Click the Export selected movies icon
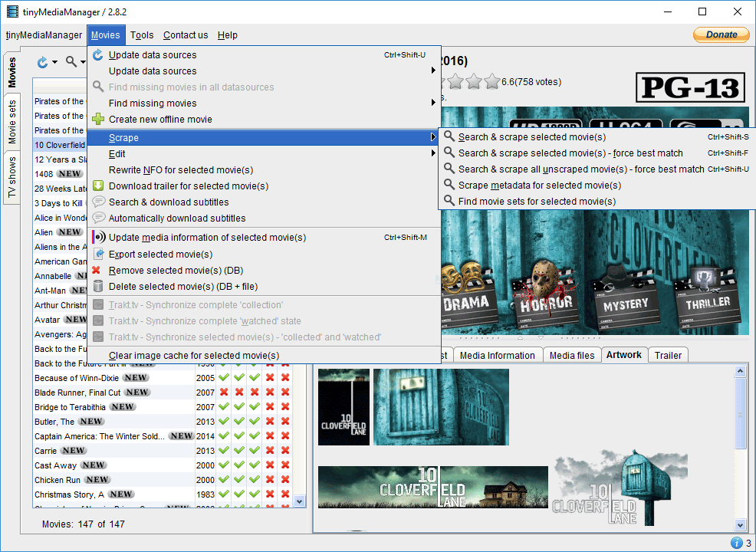Screen dimensions: 756x552 pos(97,255)
